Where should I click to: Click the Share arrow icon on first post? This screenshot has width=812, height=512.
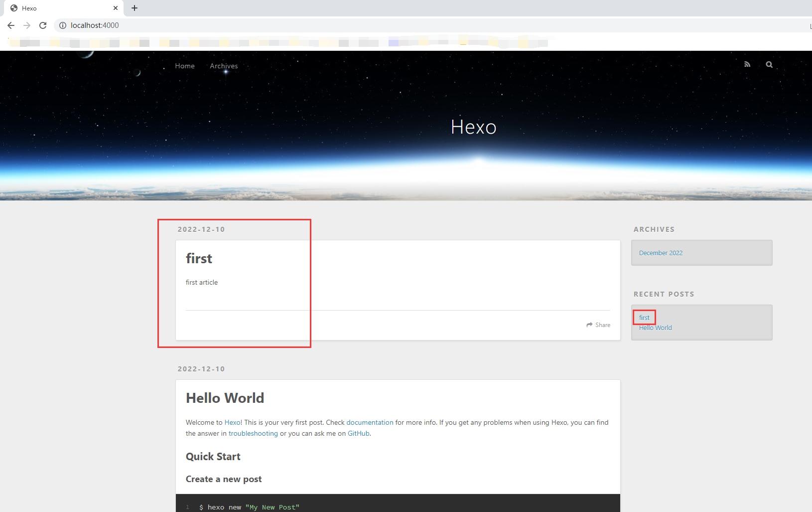[x=590, y=325]
